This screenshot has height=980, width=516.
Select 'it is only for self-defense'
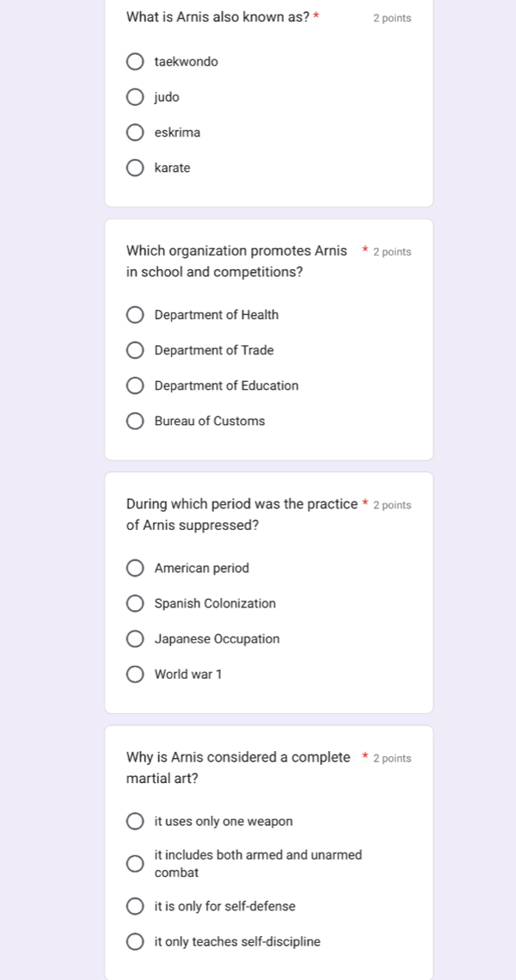tap(135, 906)
